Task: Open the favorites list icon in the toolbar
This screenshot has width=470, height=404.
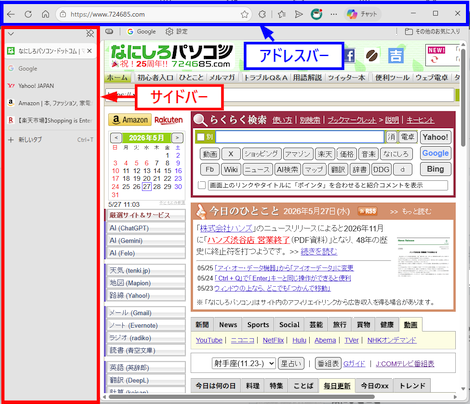Action: pyautogui.click(x=282, y=14)
